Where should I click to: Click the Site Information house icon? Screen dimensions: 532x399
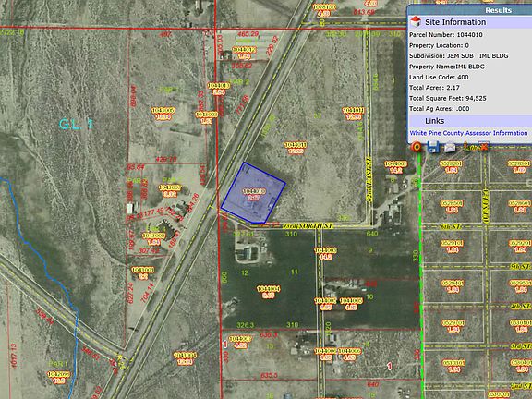(x=416, y=22)
